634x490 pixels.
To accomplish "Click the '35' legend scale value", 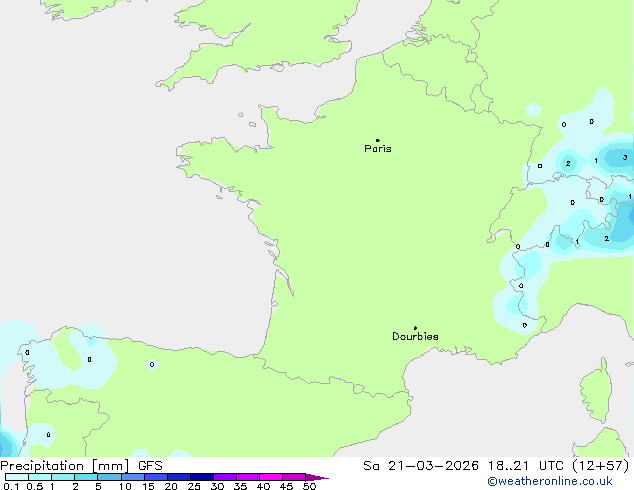I will point(240,486).
